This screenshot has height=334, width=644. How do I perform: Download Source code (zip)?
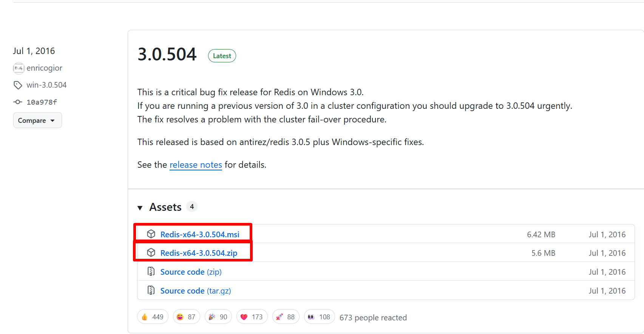pos(191,272)
